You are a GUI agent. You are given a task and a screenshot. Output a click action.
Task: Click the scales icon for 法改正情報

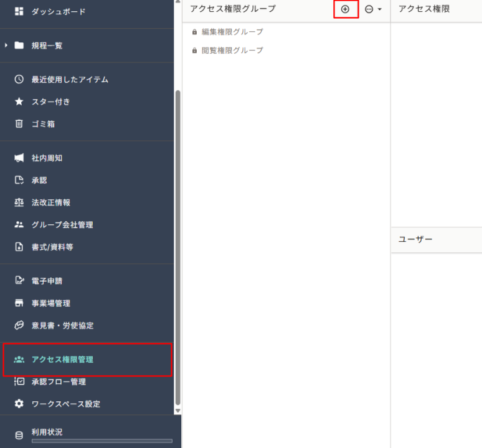point(19,203)
